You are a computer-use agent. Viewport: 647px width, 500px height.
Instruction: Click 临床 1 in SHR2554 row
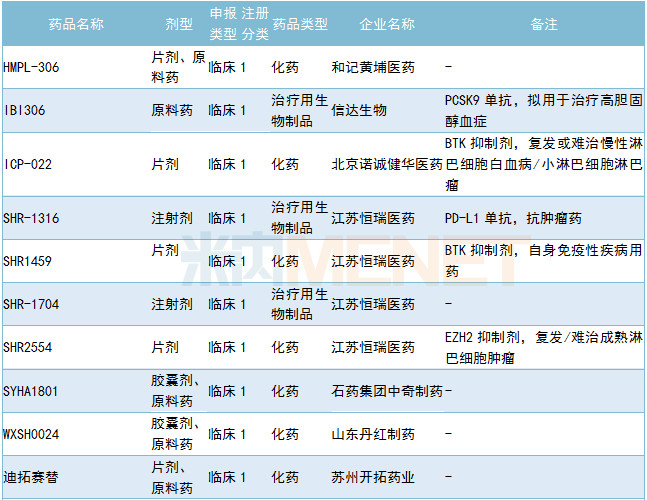click(x=227, y=347)
